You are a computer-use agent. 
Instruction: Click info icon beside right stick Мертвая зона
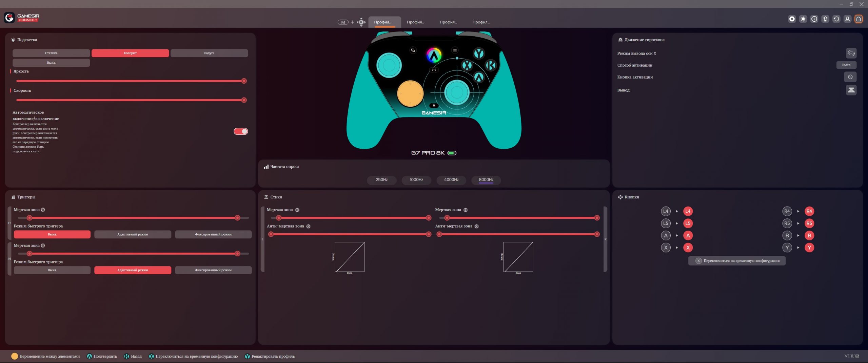(x=466, y=210)
